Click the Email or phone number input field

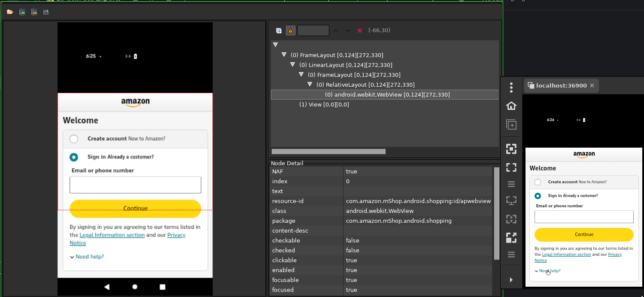[135, 185]
